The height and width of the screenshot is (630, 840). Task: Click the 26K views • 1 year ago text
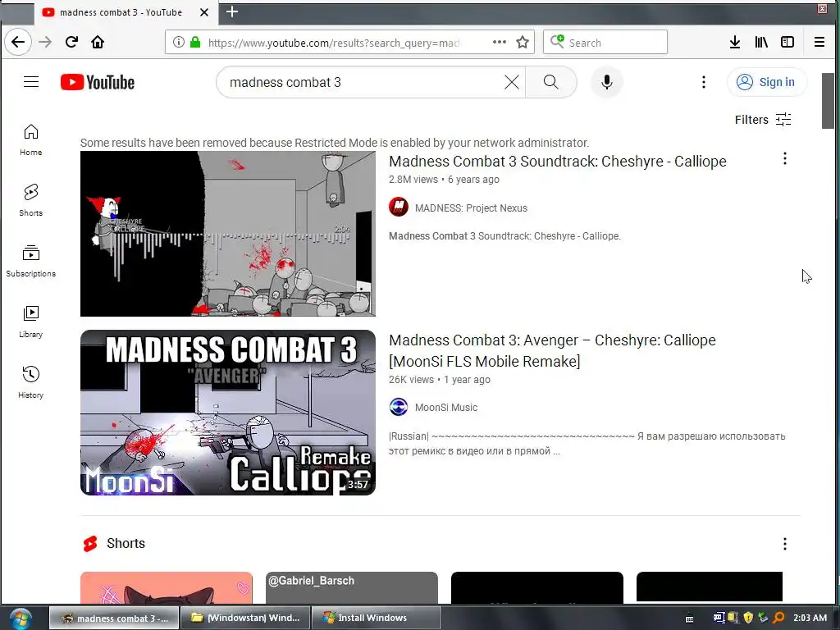(x=440, y=380)
